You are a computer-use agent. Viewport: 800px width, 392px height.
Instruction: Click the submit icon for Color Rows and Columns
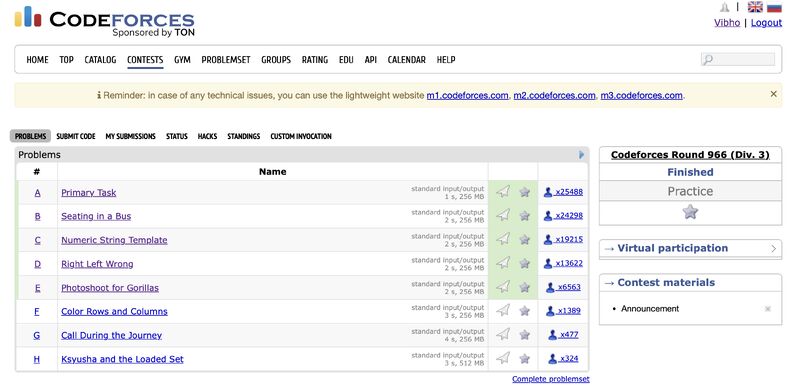click(x=503, y=310)
